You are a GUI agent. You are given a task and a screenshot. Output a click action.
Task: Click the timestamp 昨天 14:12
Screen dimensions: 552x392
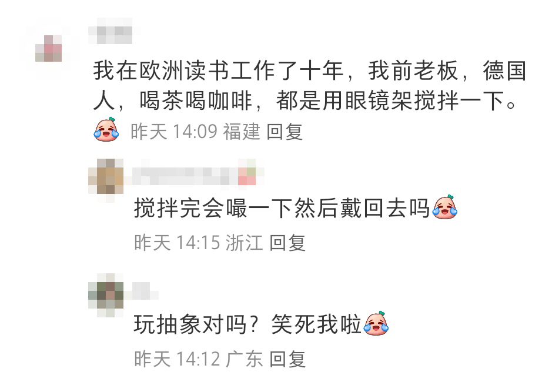(177, 359)
